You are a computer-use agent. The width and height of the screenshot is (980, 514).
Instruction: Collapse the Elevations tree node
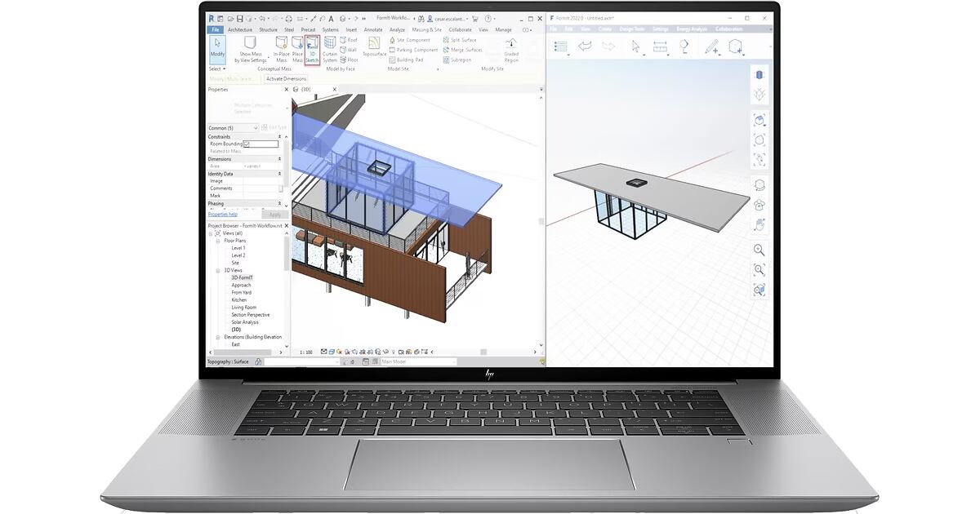click(x=218, y=337)
